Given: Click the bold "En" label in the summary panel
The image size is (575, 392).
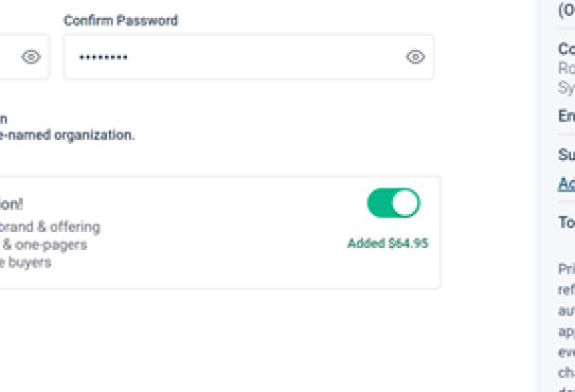Looking at the screenshot, I should [x=566, y=116].
